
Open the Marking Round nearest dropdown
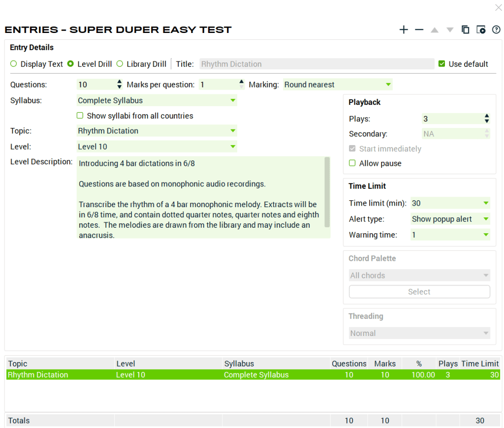tap(338, 85)
